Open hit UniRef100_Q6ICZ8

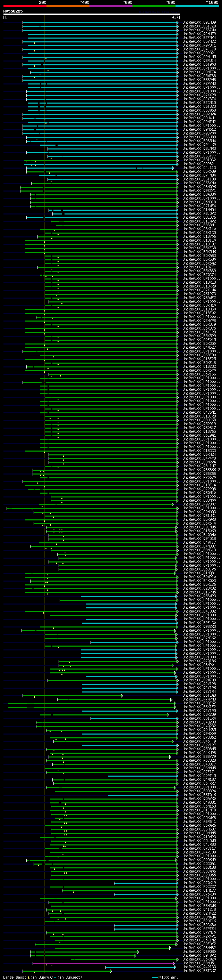(199, 26)
